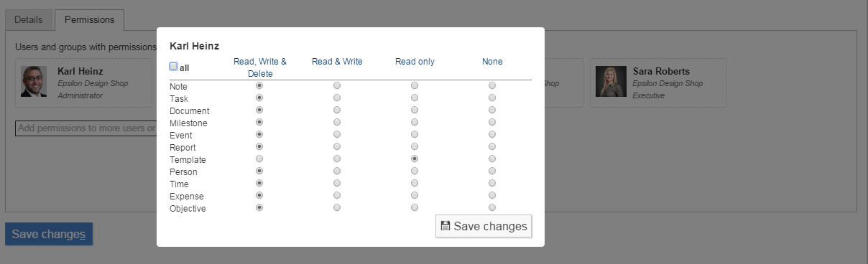
Task: Click the add permissions input field
Action: tap(86, 128)
